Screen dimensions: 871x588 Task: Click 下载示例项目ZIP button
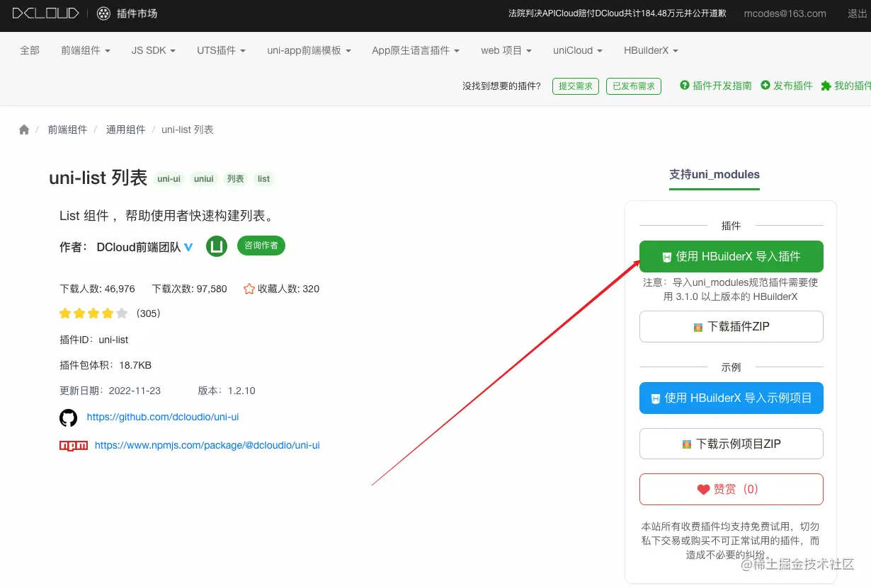(731, 444)
